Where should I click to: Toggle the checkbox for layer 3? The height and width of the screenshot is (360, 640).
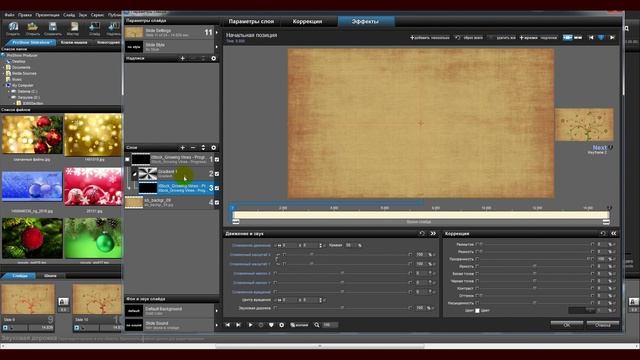217,188
